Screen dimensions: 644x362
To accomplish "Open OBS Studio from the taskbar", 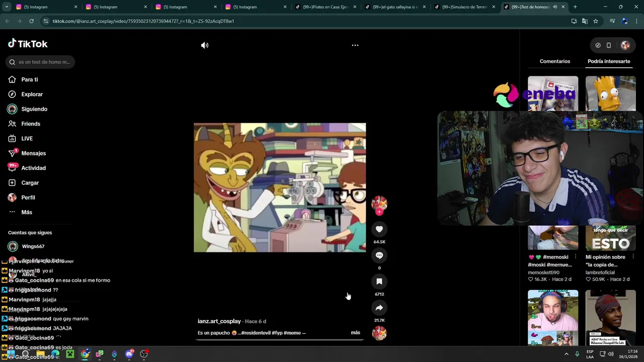I will (x=144, y=354).
